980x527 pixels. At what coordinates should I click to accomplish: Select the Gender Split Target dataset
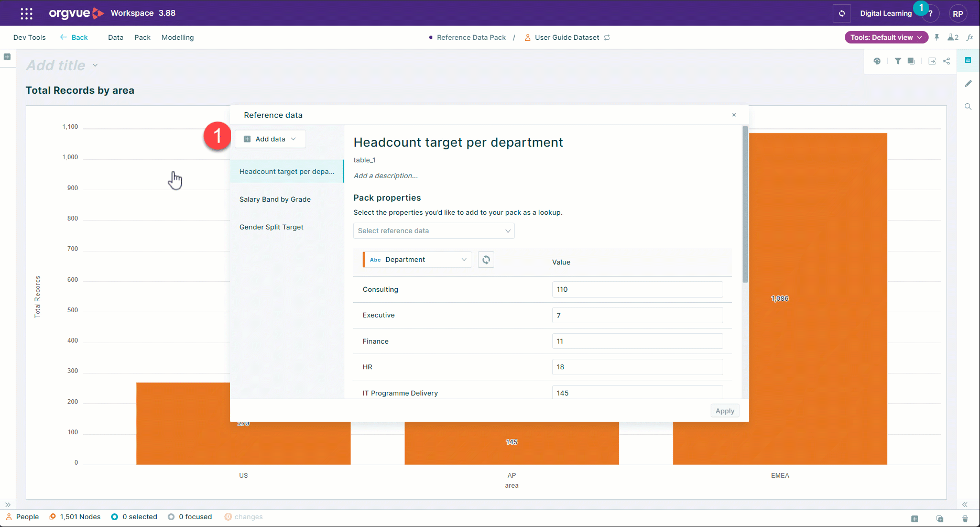click(x=271, y=227)
